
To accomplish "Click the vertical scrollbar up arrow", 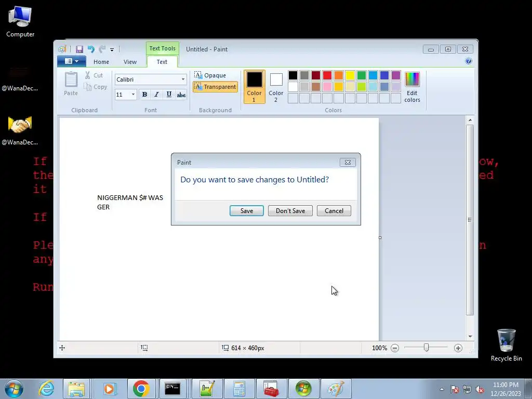I will point(470,120).
